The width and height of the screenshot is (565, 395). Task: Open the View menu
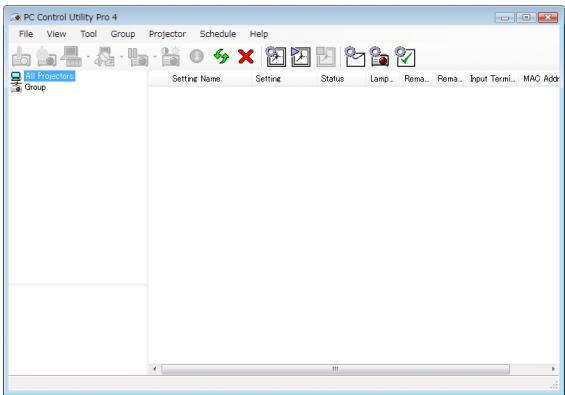56,34
